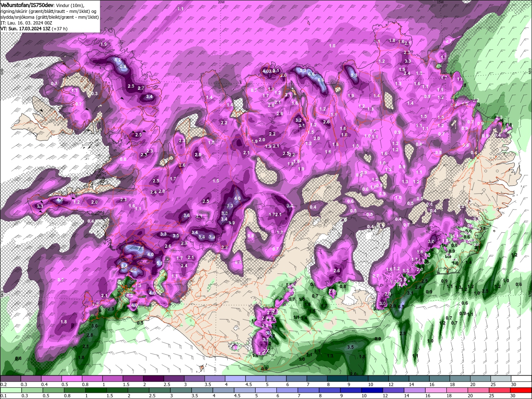Click the '5.4' snowfall value on the map
The width and height of the screenshot is (532, 399).
pos(124,265)
